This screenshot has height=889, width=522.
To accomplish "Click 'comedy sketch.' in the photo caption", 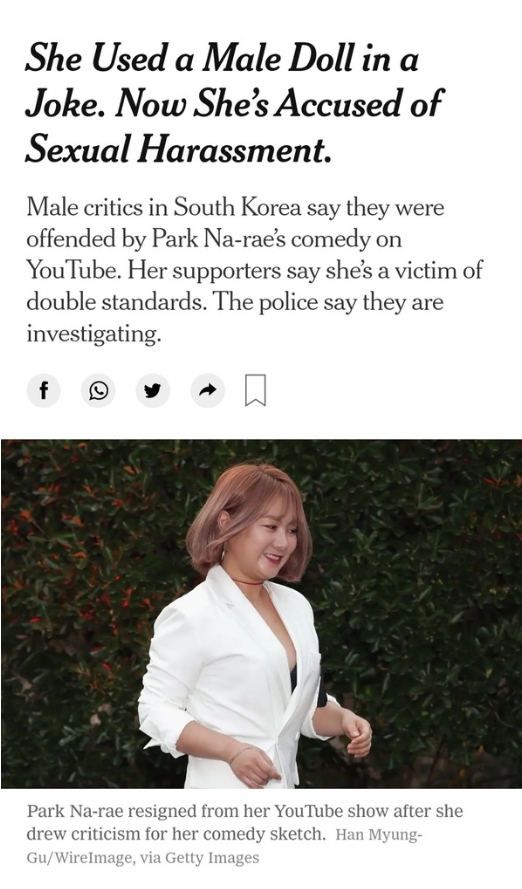I will 265,835.
